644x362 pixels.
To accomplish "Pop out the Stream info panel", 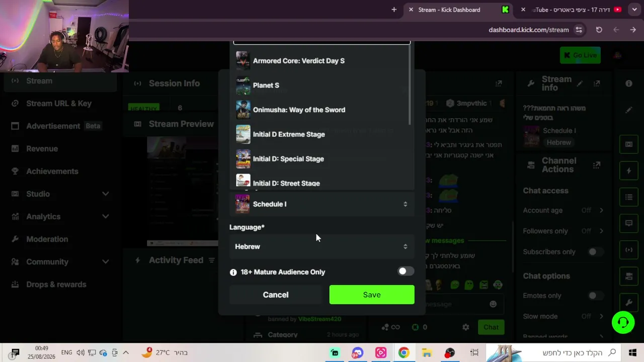I will click(x=597, y=83).
